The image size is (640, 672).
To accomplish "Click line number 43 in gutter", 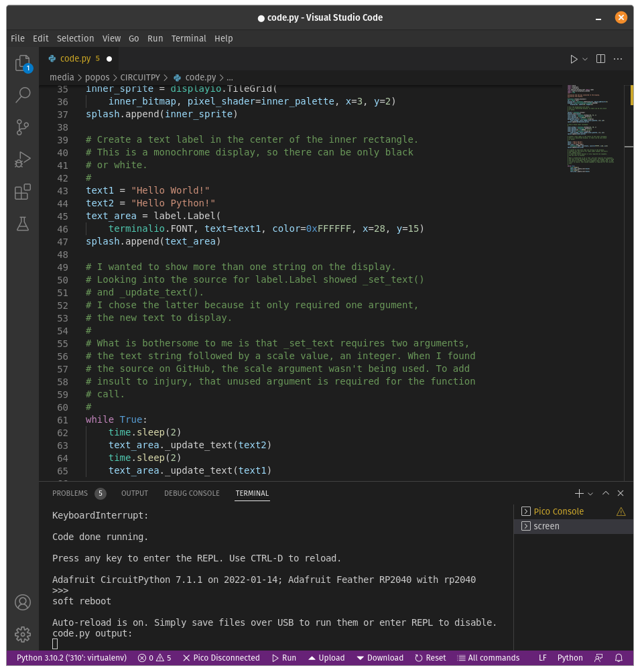I will pos(62,191).
